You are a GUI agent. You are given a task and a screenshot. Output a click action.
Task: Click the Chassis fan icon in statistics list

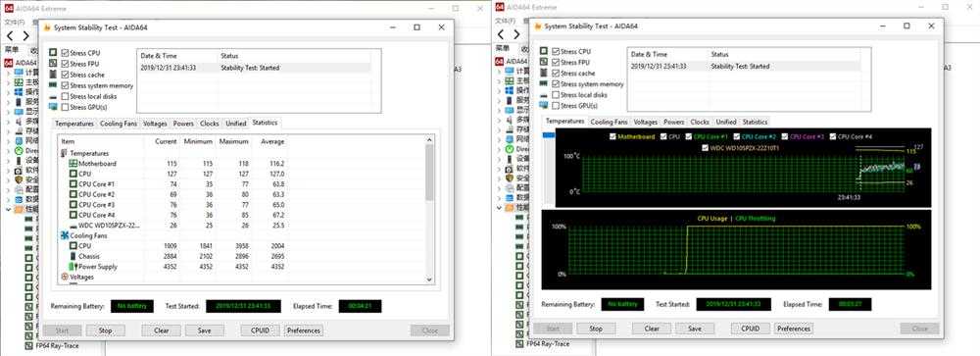pos(73,257)
